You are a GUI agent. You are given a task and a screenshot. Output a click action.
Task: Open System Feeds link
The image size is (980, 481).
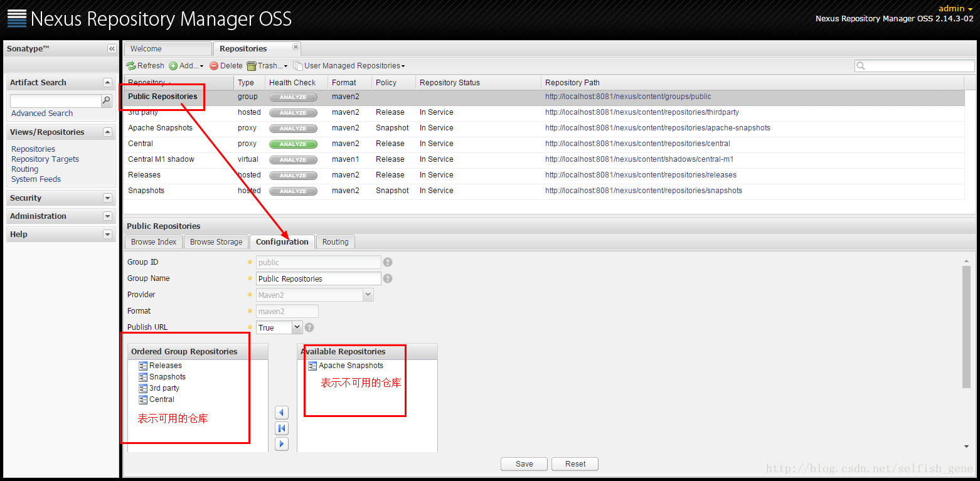[x=36, y=179]
